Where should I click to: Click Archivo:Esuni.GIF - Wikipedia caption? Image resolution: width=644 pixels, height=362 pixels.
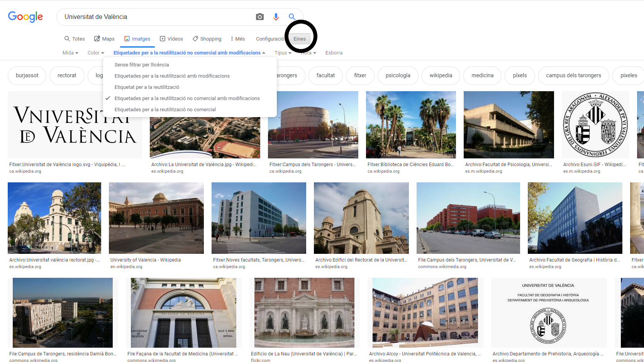[x=595, y=165]
